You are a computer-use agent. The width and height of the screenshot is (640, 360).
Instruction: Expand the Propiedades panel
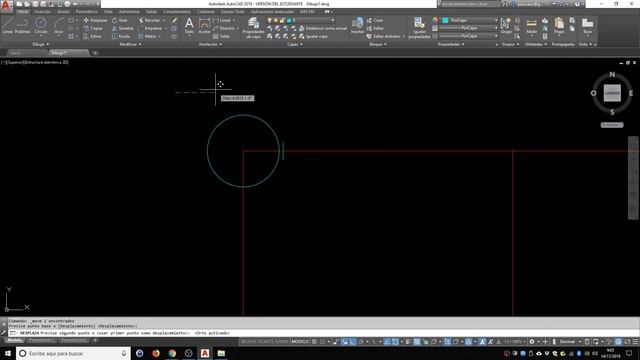tap(451, 44)
